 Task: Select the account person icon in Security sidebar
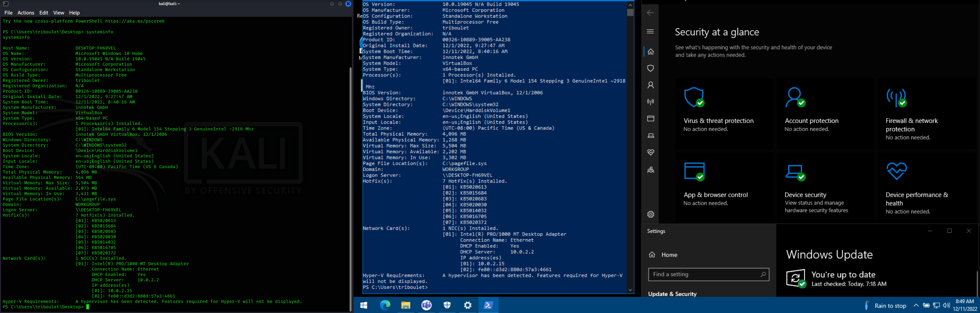tap(651, 85)
